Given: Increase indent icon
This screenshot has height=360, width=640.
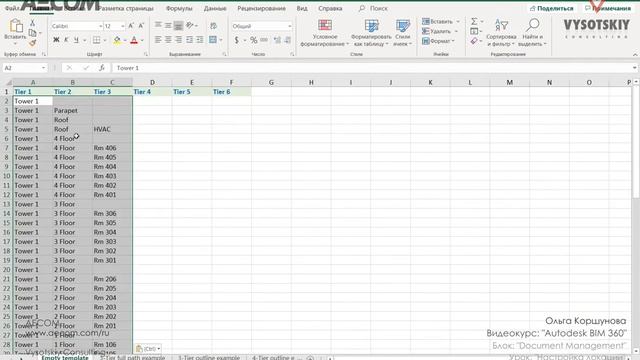Looking at the screenshot, I should tap(200, 40).
